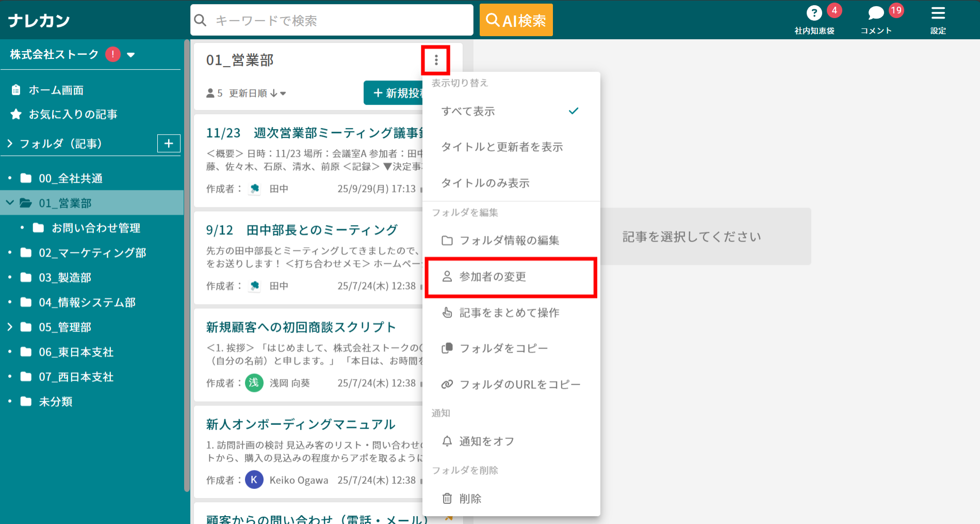Click Keiko Ogawa's avatar icon
980x524 pixels.
pyautogui.click(x=254, y=480)
